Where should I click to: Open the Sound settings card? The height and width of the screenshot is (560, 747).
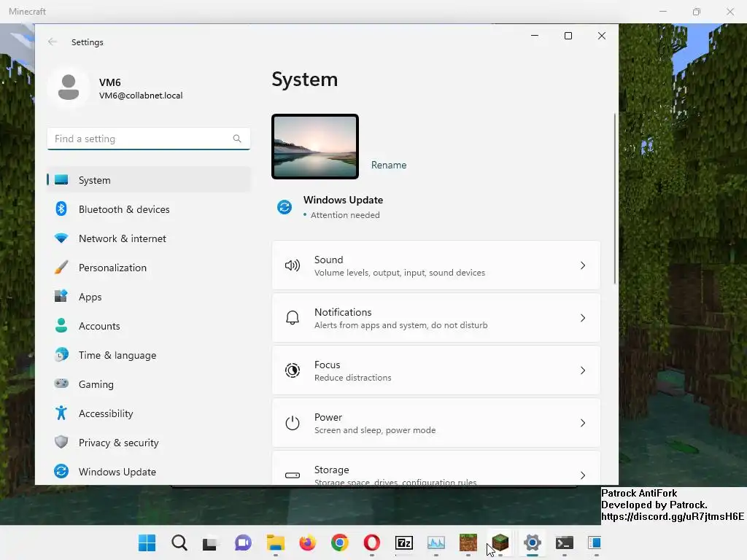(436, 265)
